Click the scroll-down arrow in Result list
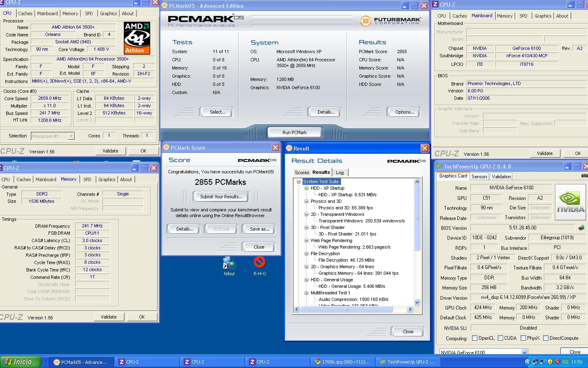The height and width of the screenshot is (368, 588). [x=417, y=302]
